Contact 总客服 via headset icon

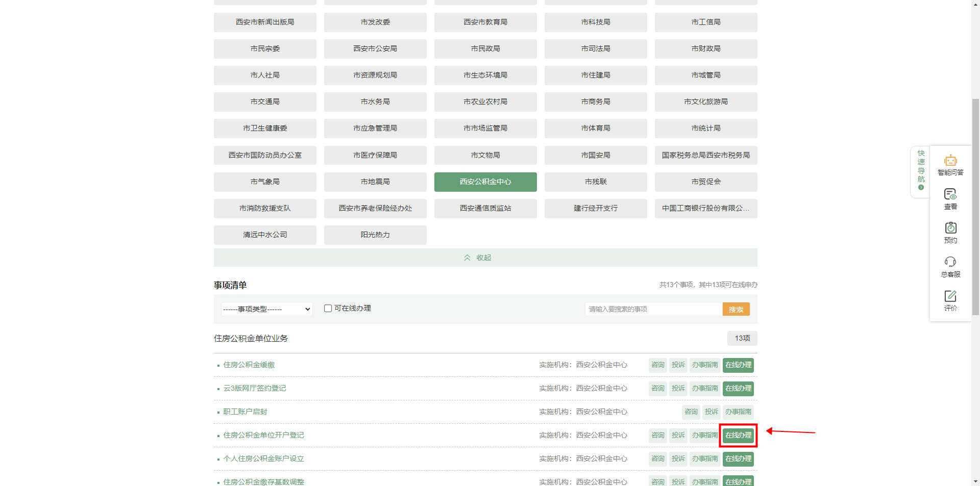click(x=950, y=267)
